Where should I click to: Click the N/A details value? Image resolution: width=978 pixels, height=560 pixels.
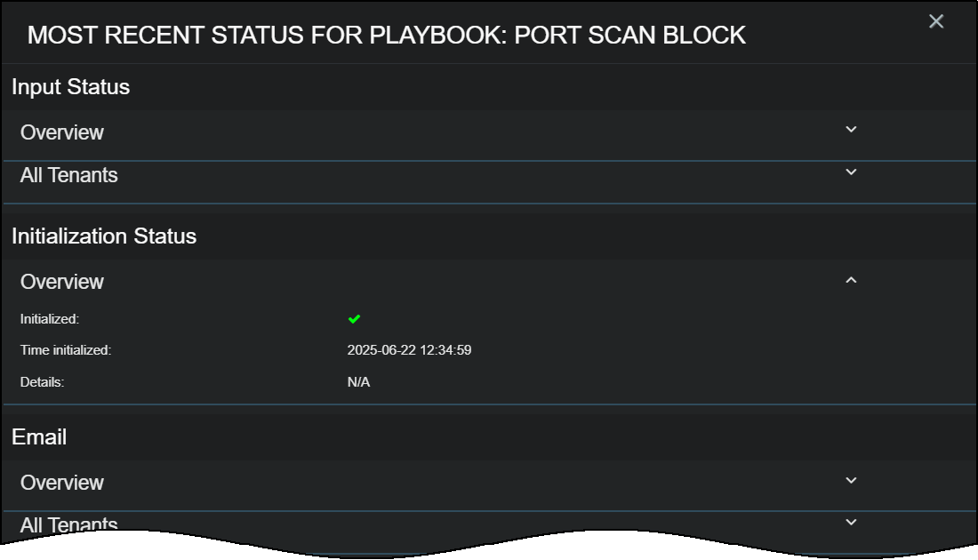358,382
